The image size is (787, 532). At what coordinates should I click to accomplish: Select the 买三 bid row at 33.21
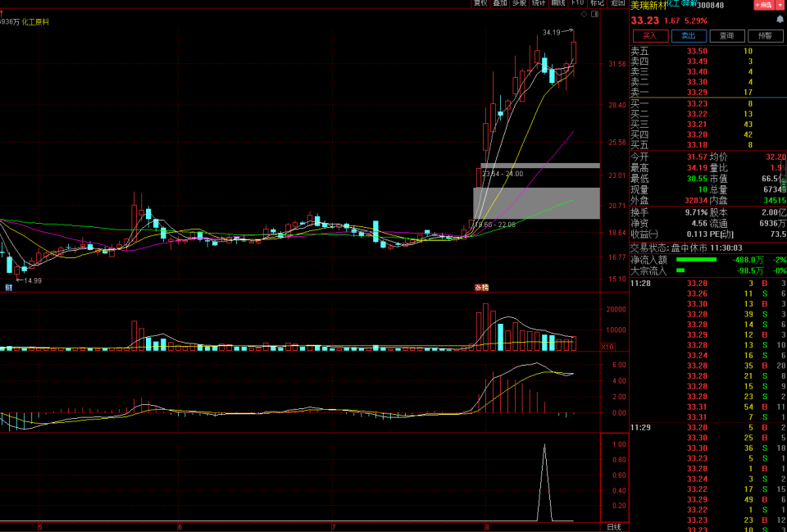point(708,125)
